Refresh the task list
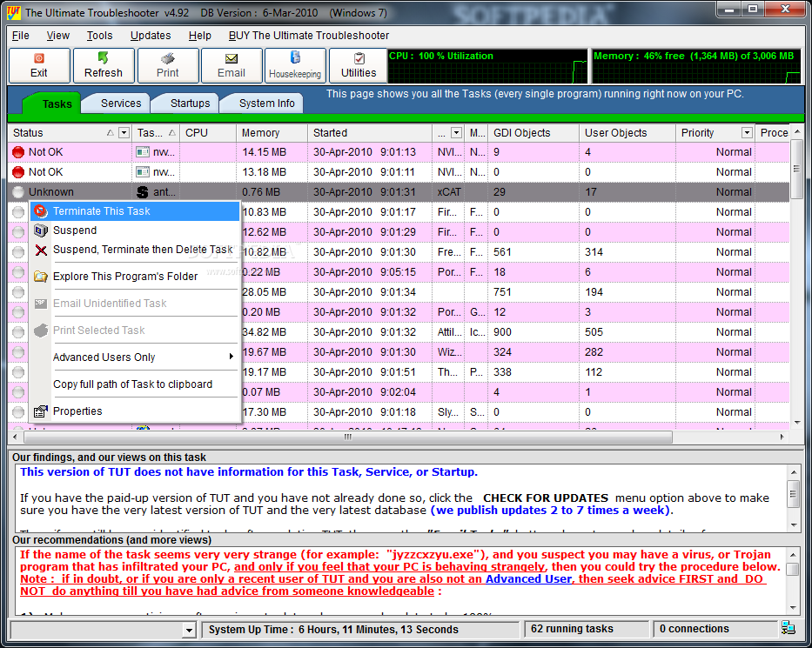This screenshot has height=648, width=812. point(104,66)
